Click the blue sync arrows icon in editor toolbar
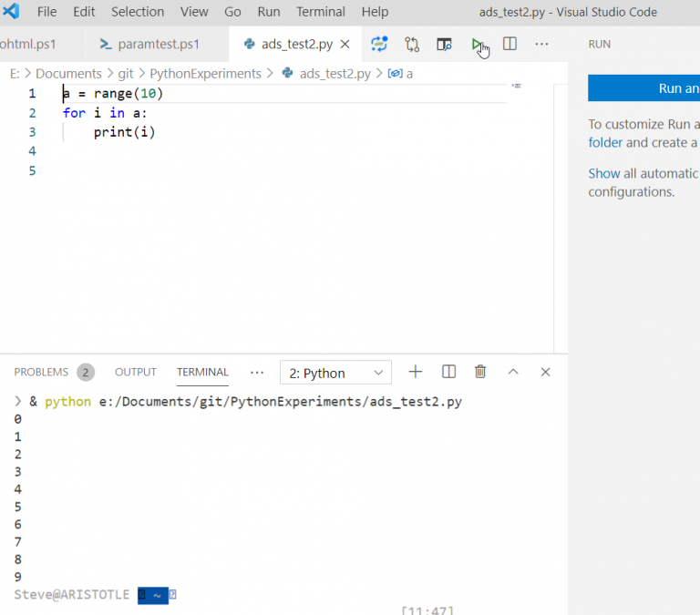This screenshot has height=615, width=700. pyautogui.click(x=379, y=44)
